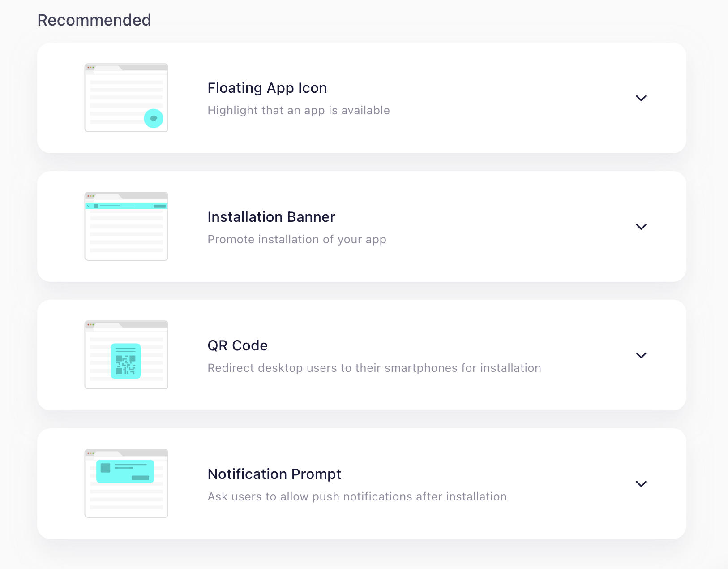
Task: Click the QR Code preview thumbnail
Action: [126, 355]
